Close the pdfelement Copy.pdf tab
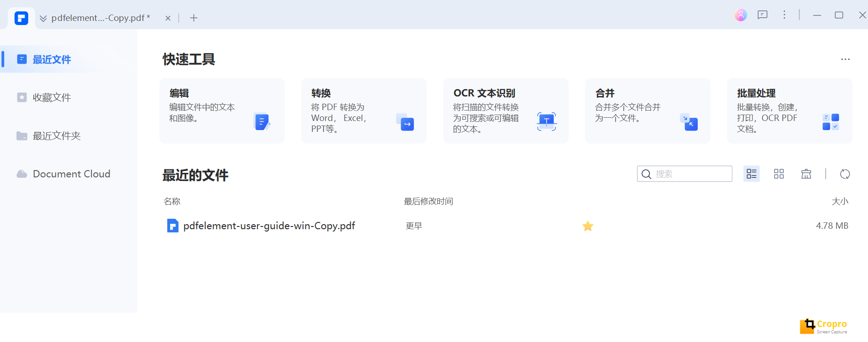Image resolution: width=868 pixels, height=342 pixels. pyautogui.click(x=168, y=18)
